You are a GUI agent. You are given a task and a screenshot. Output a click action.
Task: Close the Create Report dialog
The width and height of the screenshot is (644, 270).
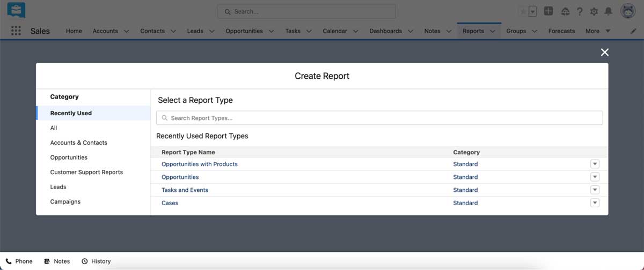(x=605, y=52)
